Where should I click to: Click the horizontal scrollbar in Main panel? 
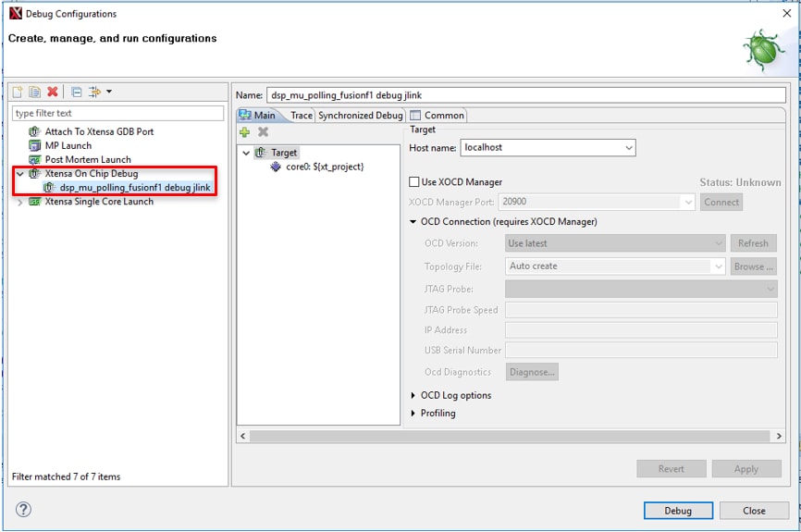pyautogui.click(x=509, y=436)
